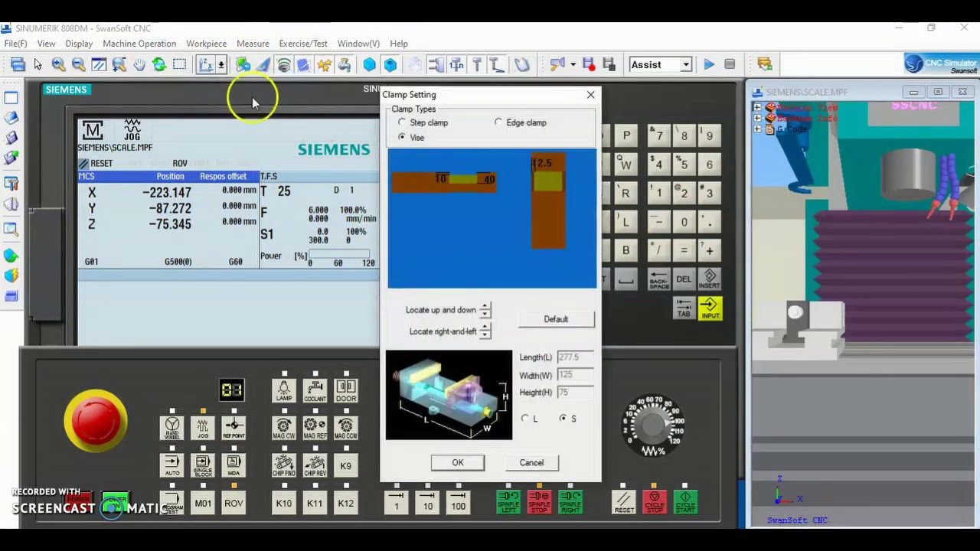Open the Machine Operation menu
Viewport: 980px width, 551px height.
pos(139,44)
